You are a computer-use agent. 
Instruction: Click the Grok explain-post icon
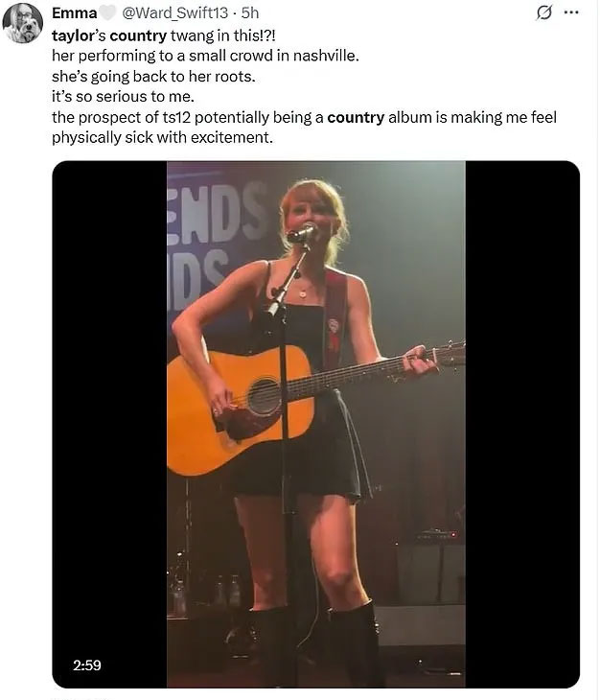pyautogui.click(x=543, y=13)
